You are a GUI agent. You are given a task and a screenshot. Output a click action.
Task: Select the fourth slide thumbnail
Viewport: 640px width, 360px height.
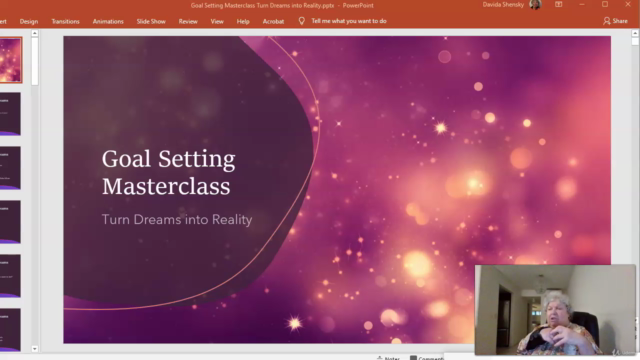click(x=10, y=222)
